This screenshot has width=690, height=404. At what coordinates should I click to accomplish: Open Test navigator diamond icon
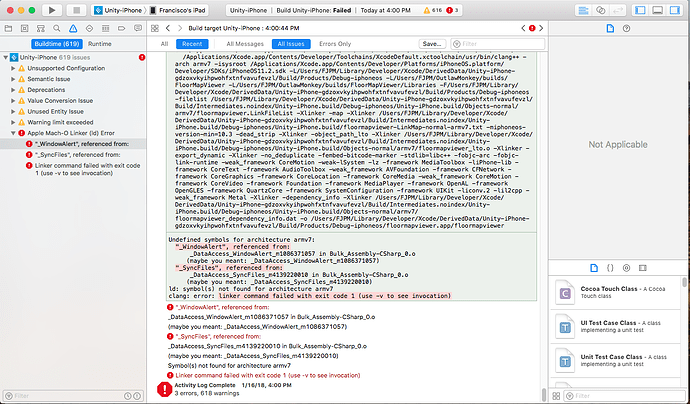89,29
